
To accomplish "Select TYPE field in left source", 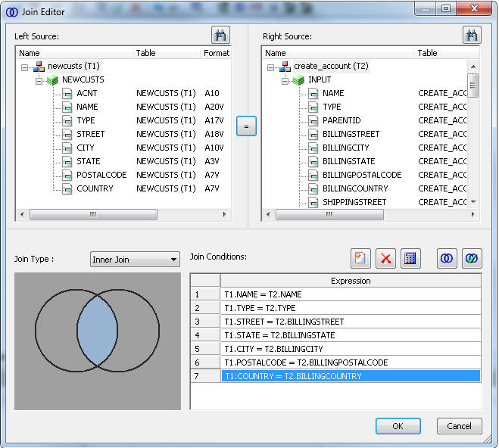I will (86, 121).
